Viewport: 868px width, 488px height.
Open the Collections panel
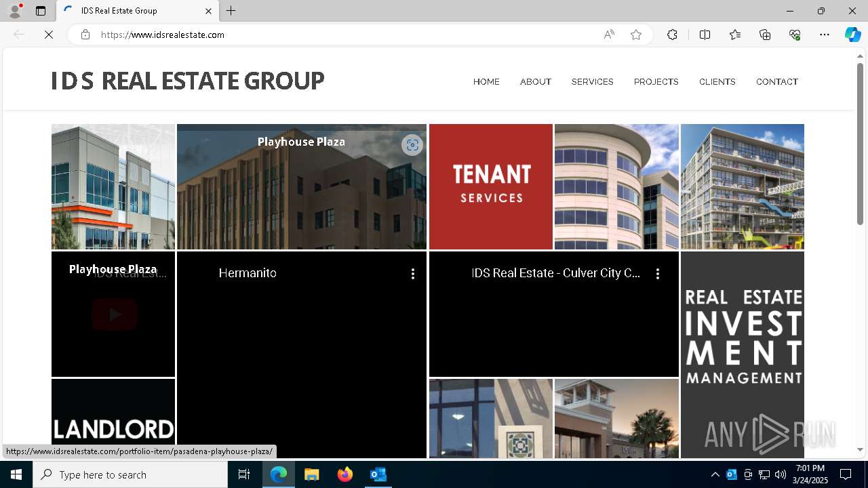(x=765, y=35)
